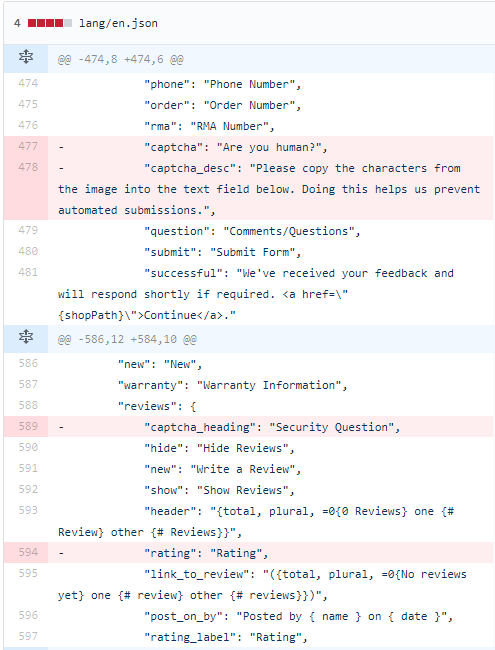
Task: Click the hunk header @@ -474,8 +474,6 @@
Action: point(121,59)
